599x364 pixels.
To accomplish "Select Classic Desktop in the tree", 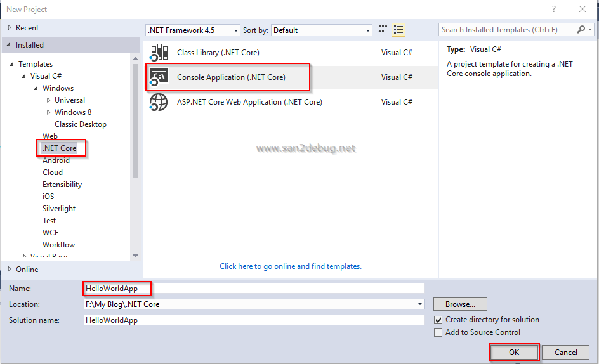I will click(x=80, y=124).
